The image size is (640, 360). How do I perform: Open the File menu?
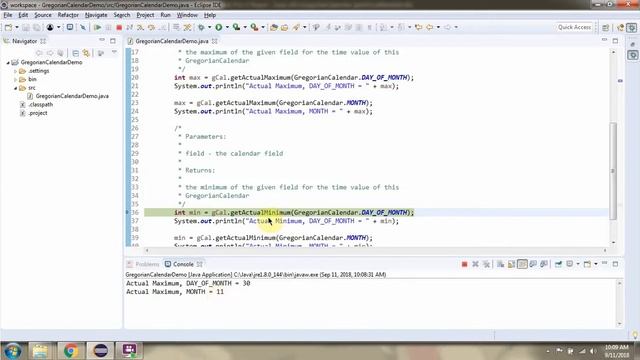point(8,15)
